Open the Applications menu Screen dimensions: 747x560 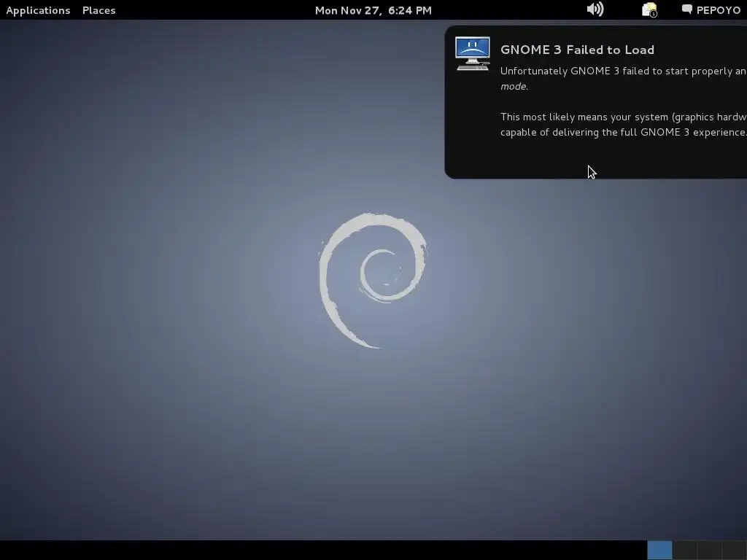38,10
